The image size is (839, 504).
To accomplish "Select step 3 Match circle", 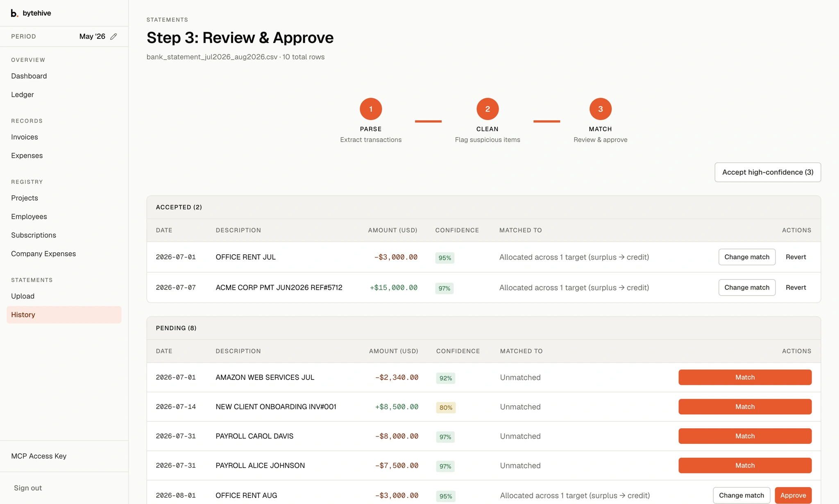I will click(600, 109).
